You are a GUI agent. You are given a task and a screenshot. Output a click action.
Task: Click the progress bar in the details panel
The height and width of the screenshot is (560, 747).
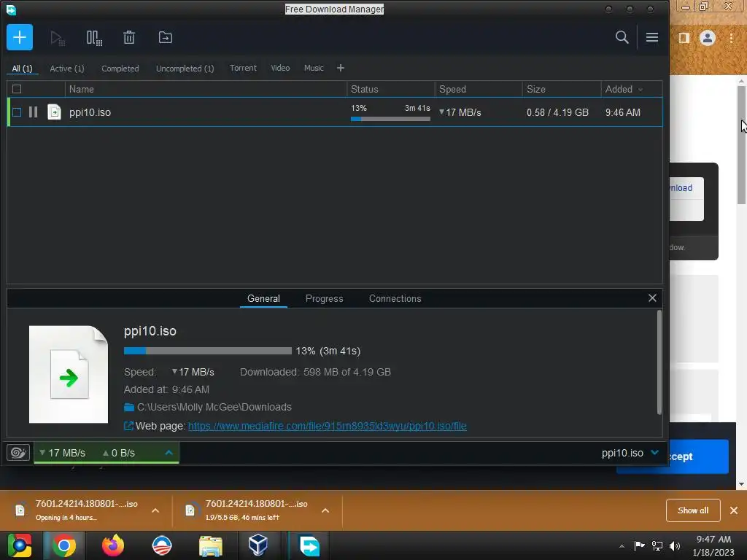208,351
